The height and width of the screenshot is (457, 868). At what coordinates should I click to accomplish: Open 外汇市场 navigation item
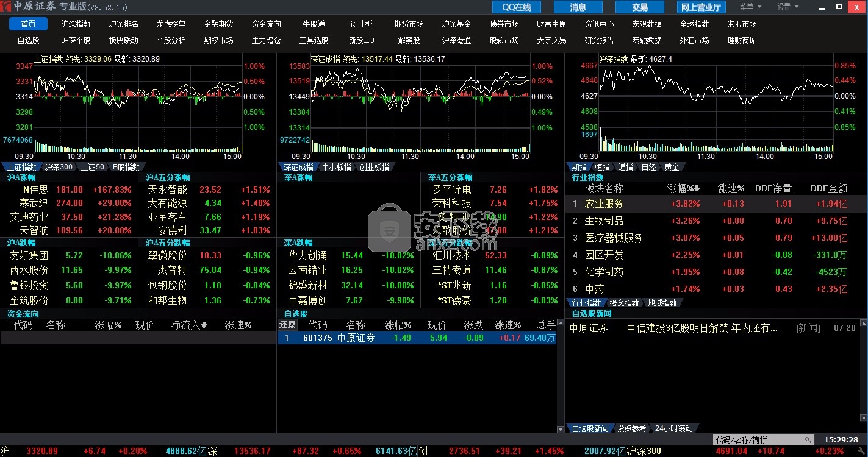(x=695, y=40)
